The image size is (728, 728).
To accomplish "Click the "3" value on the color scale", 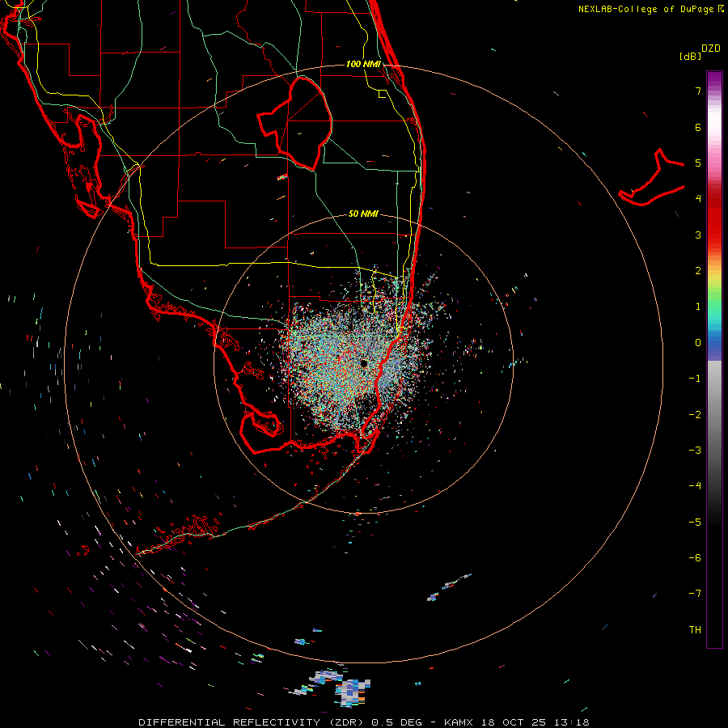I will coord(698,235).
